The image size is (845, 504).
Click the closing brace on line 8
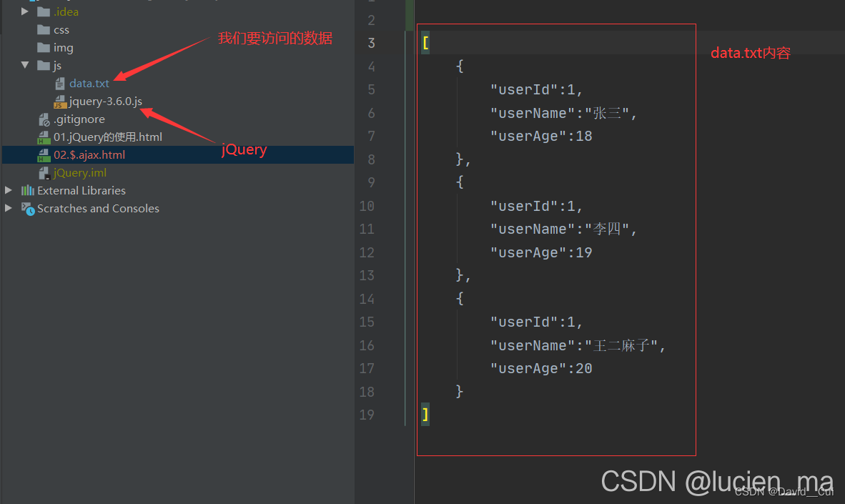point(460,159)
